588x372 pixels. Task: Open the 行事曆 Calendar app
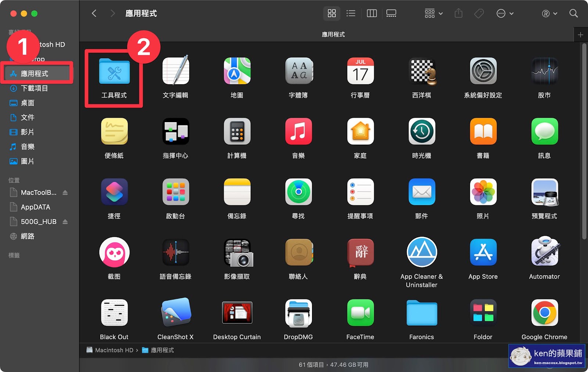(x=360, y=71)
